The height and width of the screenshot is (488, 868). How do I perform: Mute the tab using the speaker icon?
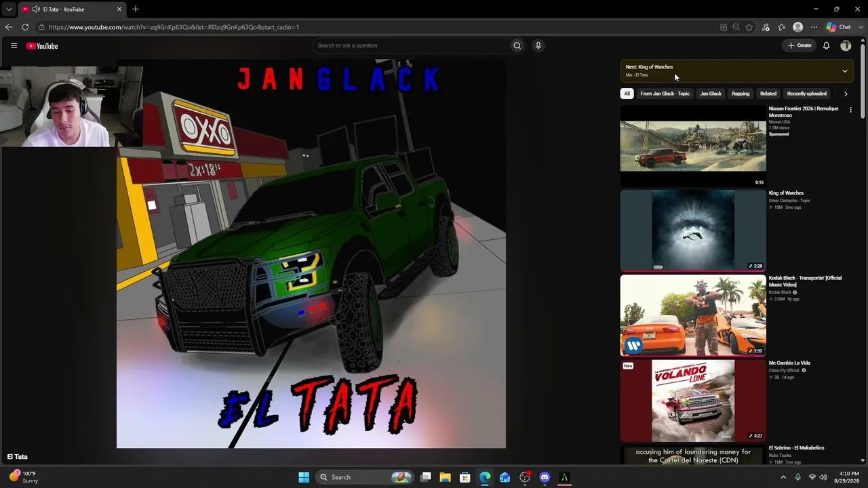click(x=35, y=9)
